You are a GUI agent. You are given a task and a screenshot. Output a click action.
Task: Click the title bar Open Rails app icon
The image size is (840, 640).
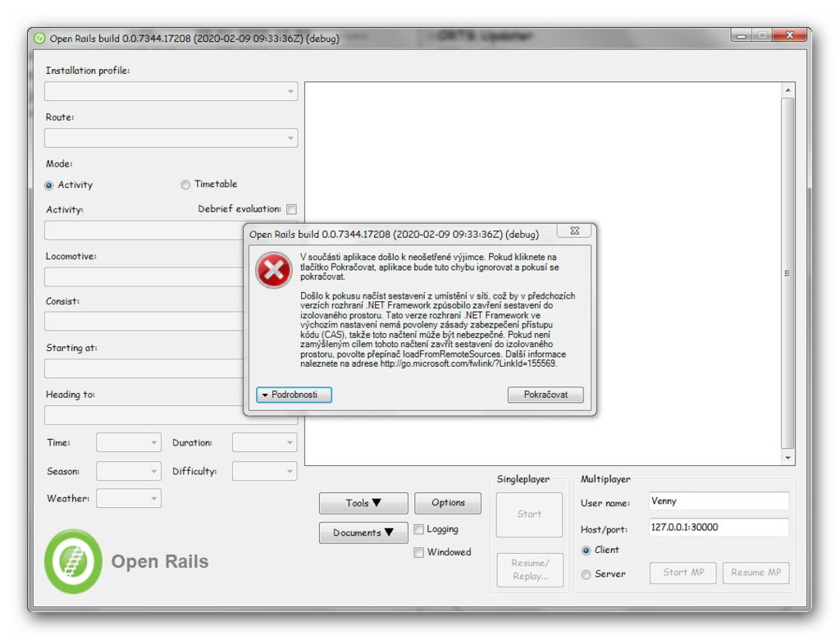[x=39, y=38]
